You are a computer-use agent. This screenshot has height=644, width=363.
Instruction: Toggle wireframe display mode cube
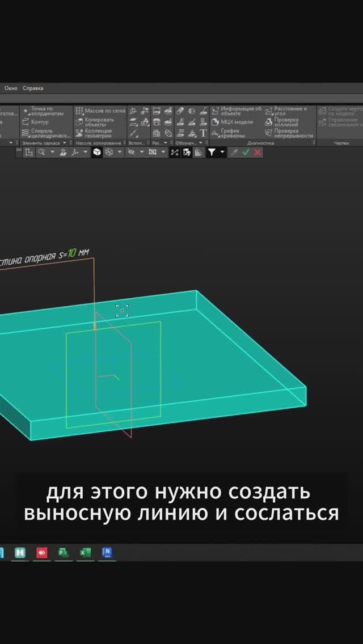109,152
